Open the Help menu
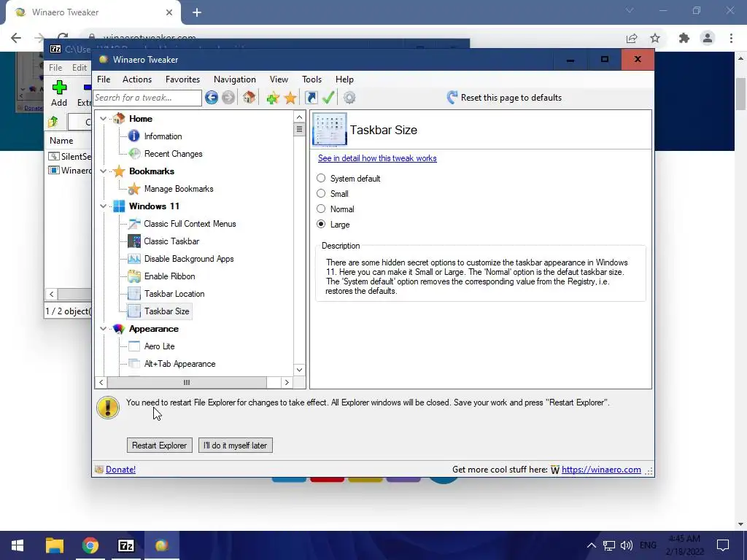747x560 pixels. point(344,79)
